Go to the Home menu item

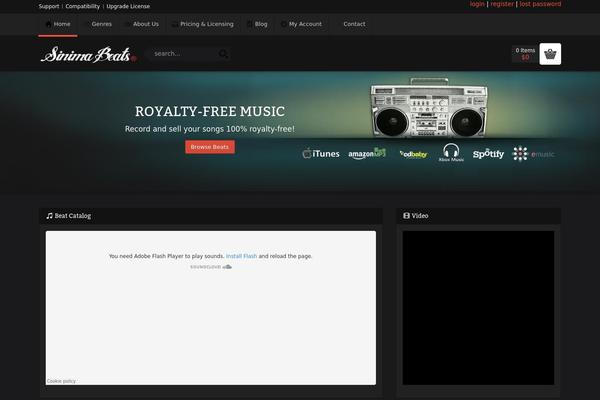[x=58, y=24]
